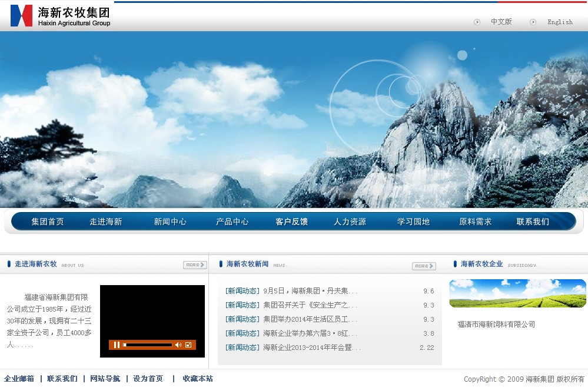
Task: Open the news item 海新企业2013-2014年年会暨...
Action: [312, 348]
